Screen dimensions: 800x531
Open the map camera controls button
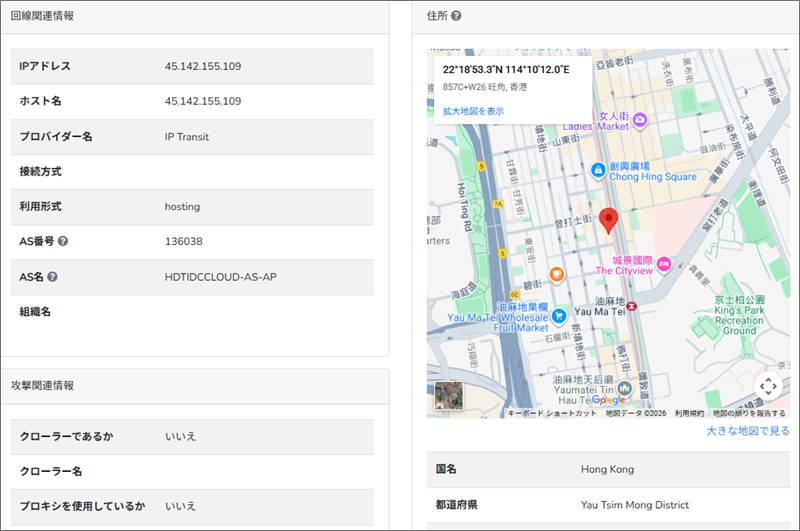768,386
